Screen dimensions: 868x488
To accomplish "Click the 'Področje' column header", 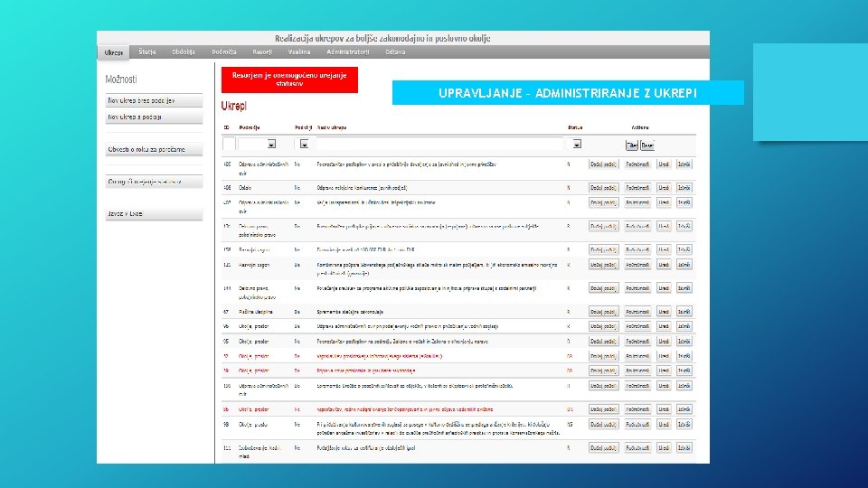I will coord(250,127).
